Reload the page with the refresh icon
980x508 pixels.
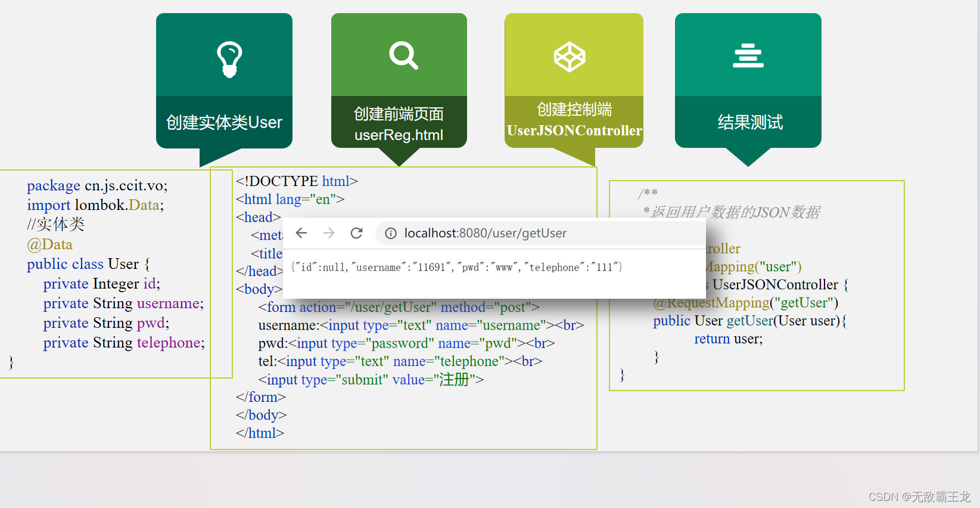(356, 233)
